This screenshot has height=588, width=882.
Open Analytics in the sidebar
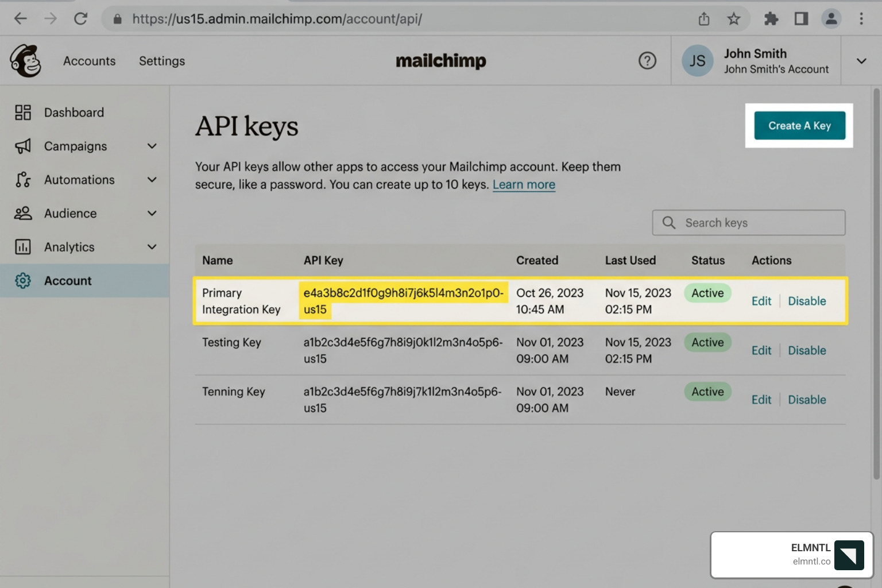point(84,247)
